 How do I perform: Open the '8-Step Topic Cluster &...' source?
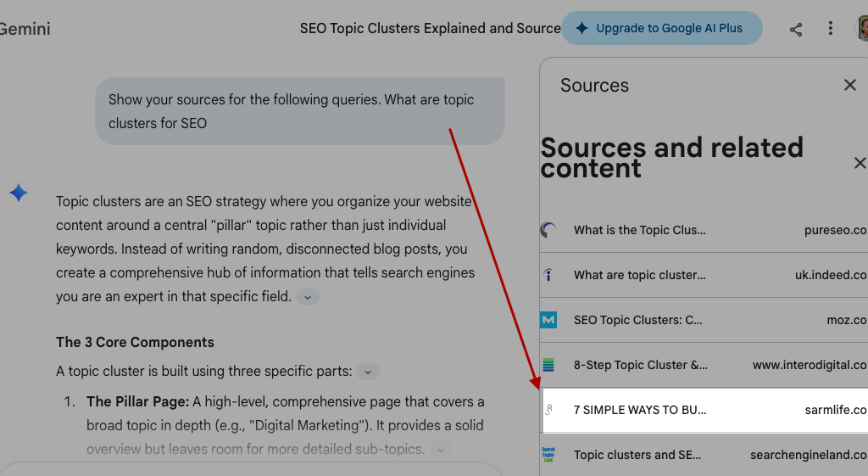tap(641, 365)
